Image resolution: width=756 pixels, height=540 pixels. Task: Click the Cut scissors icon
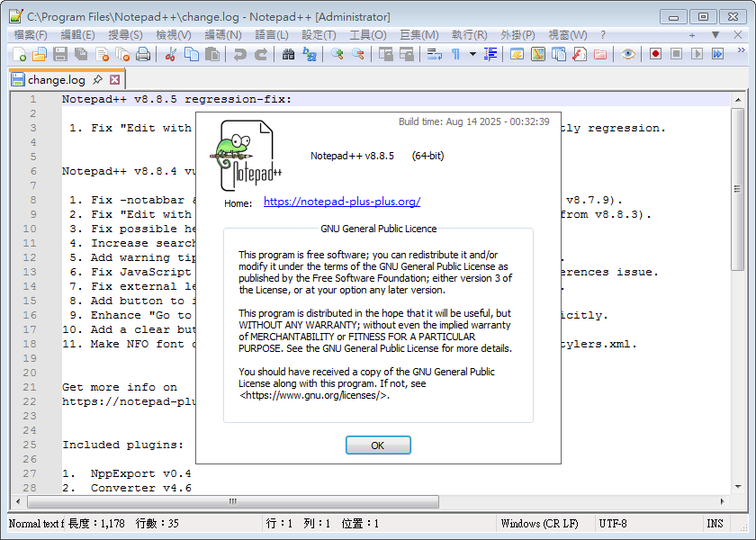(170, 54)
